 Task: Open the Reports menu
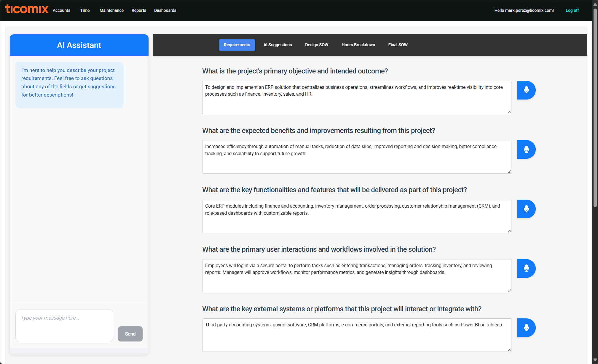tap(139, 10)
